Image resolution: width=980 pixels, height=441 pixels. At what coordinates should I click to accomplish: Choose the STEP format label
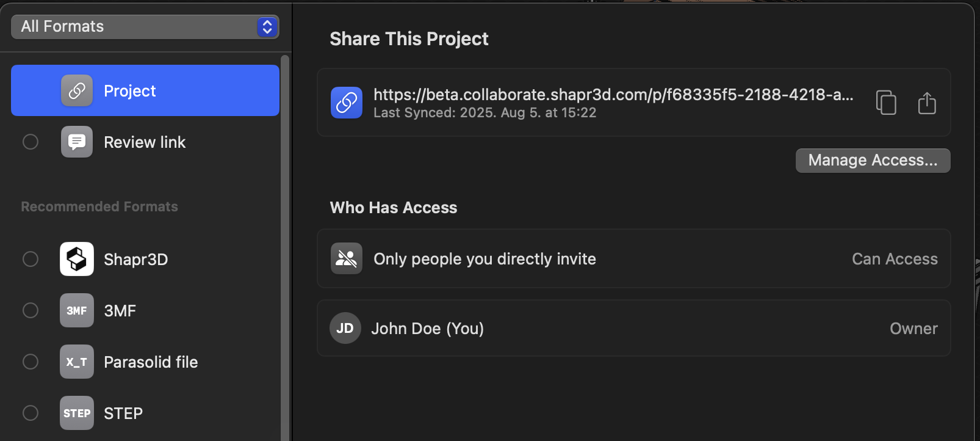(x=123, y=414)
